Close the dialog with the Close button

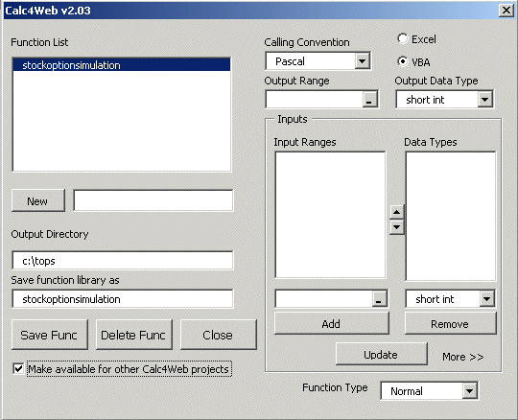click(218, 335)
